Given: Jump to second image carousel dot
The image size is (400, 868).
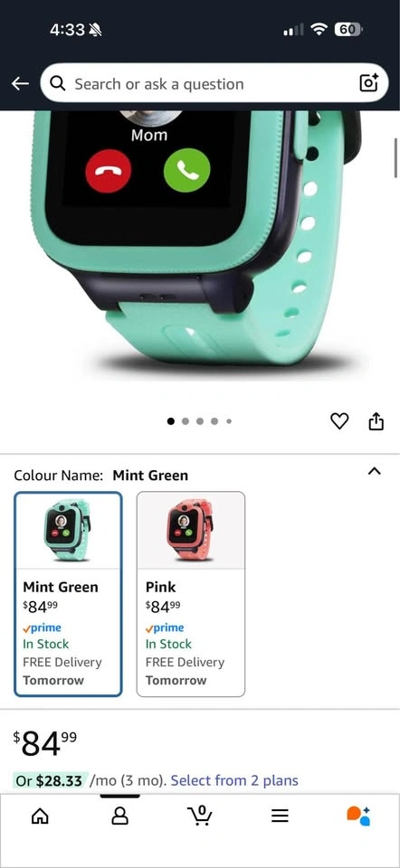Looking at the screenshot, I should pyautogui.click(x=186, y=421).
